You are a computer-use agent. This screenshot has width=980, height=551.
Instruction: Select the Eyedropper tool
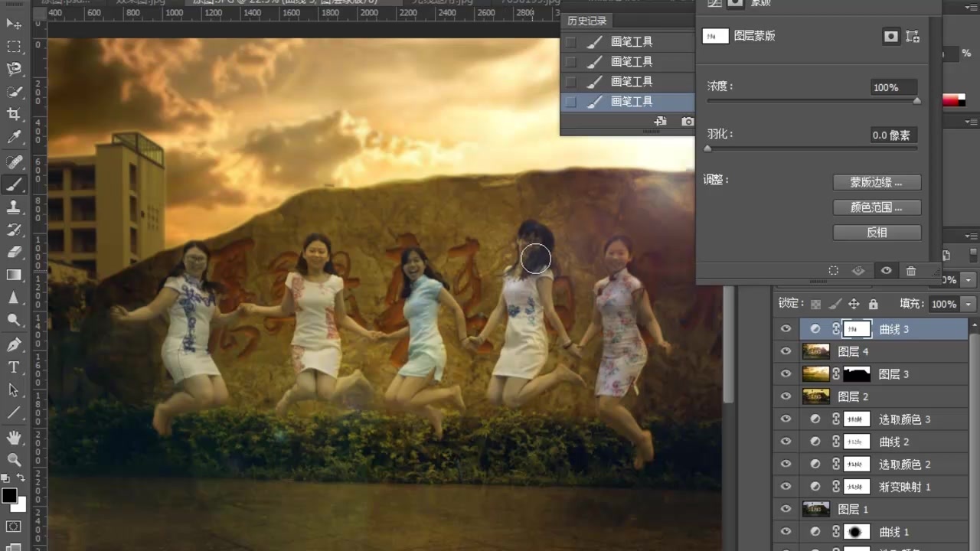coord(14,138)
